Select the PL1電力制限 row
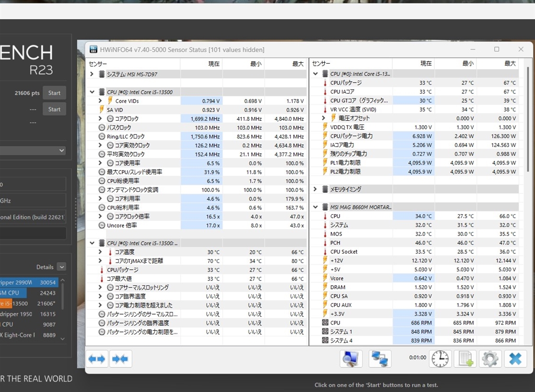The width and height of the screenshot is (535, 392). [x=414, y=163]
